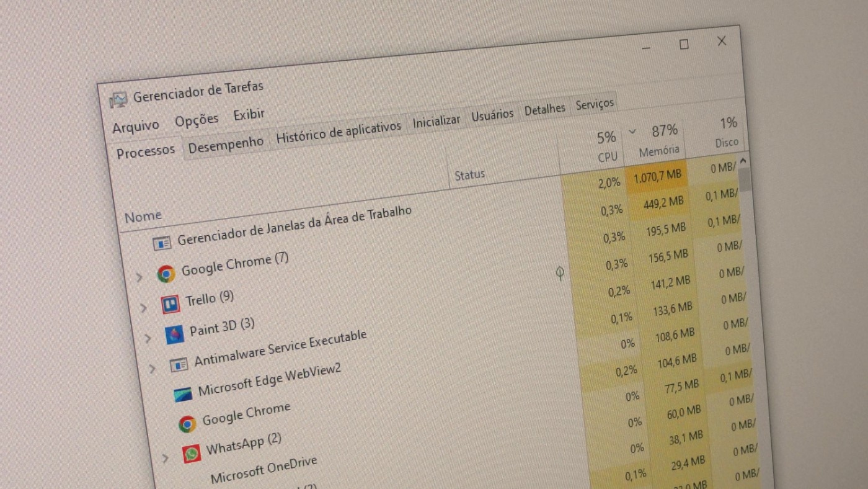Viewport: 868px width, 489px height.
Task: Click the 156,5 MB memory value
Action: click(667, 255)
